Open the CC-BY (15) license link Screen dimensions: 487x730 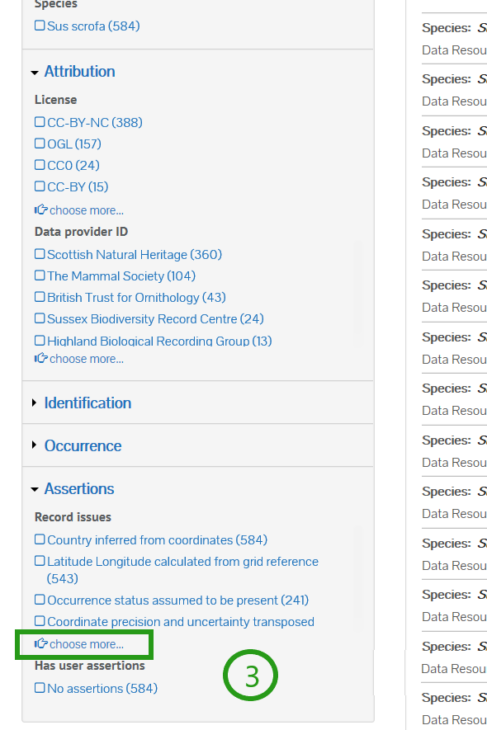click(78, 187)
